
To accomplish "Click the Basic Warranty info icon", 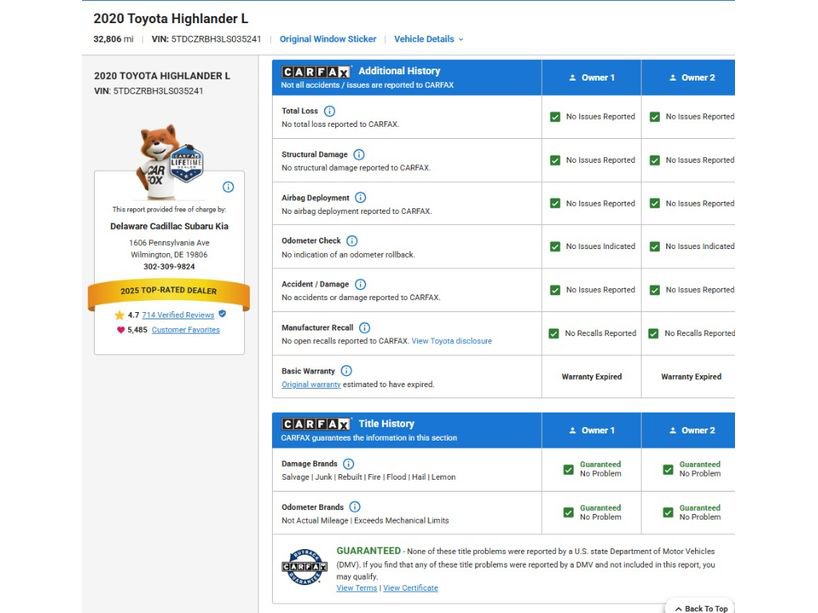I will pos(346,371).
